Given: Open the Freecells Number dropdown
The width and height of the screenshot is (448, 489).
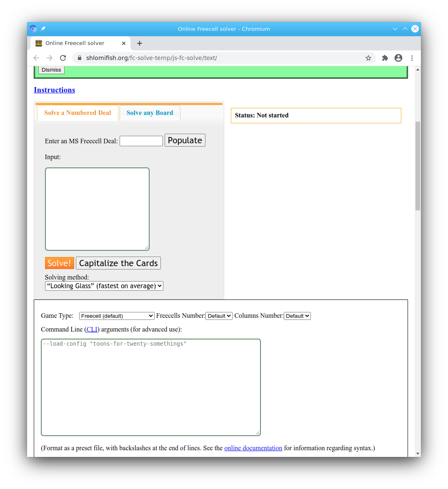Looking at the screenshot, I should coord(219,316).
